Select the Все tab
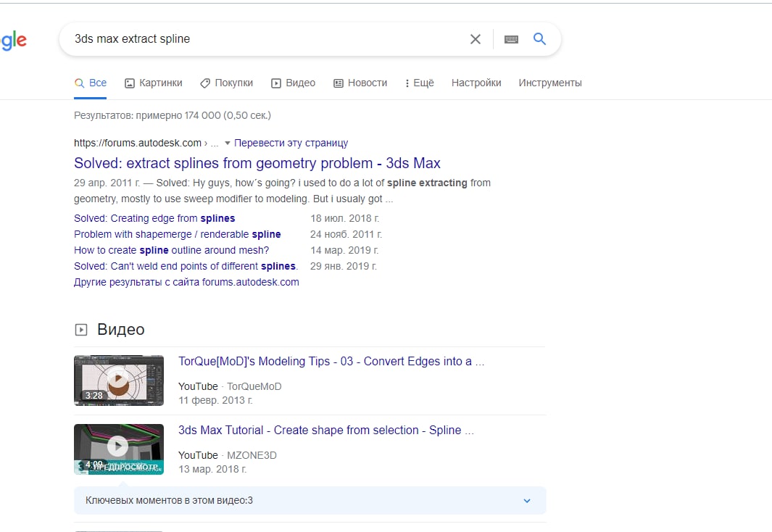The height and width of the screenshot is (532, 772). click(x=90, y=83)
